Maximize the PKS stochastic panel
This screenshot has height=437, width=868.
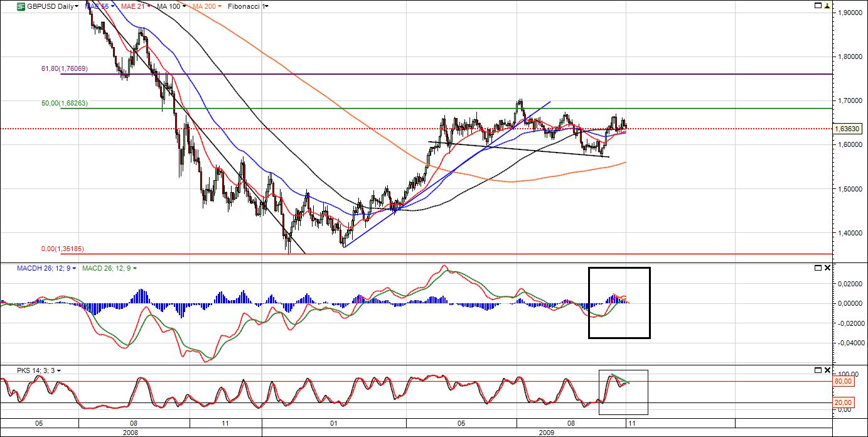point(818,370)
